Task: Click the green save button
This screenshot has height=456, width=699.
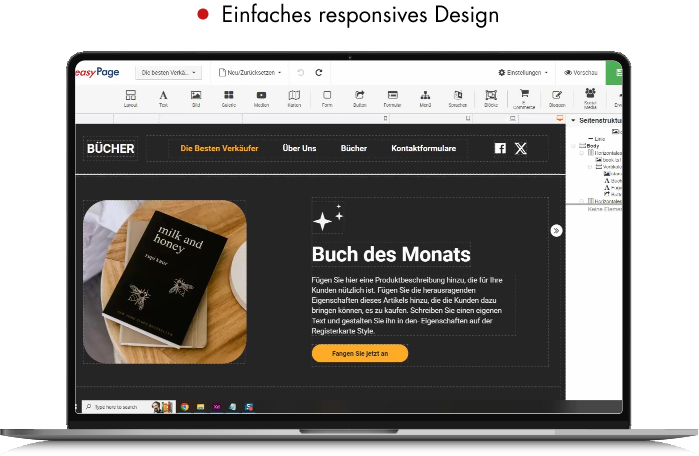Action: tap(614, 72)
